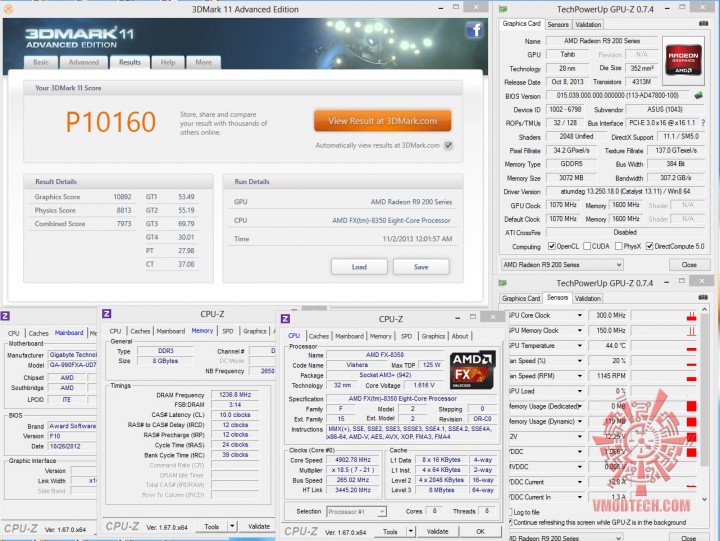Viewport: 720px width, 541px height.
Task: Open VDDC Current sensor dropdown
Action: point(579,482)
